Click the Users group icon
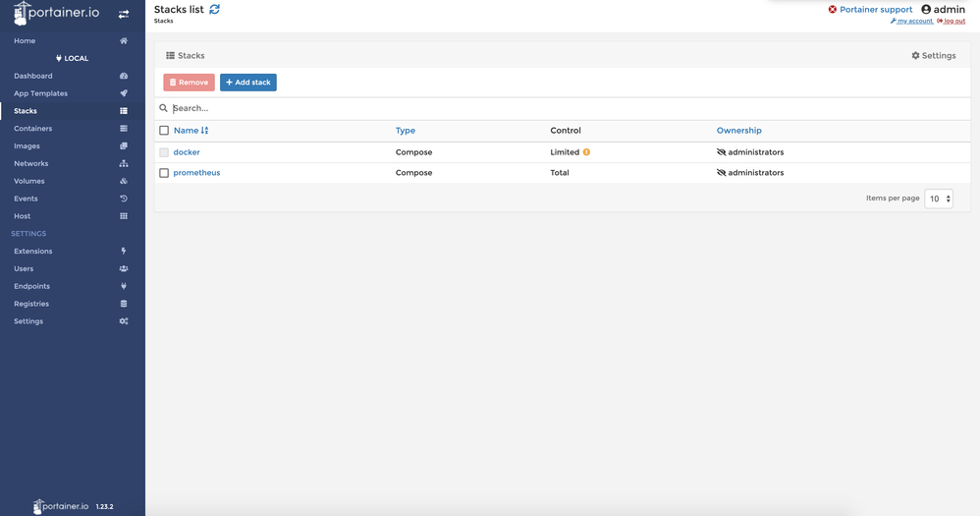 (x=124, y=268)
